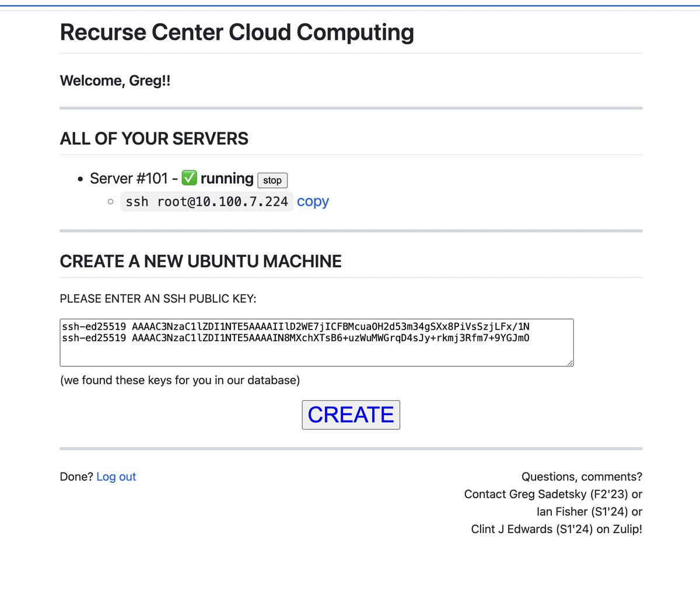The height and width of the screenshot is (603, 700).
Task: Click the 'ALL OF YOUR SERVERS' heading
Action: click(154, 138)
